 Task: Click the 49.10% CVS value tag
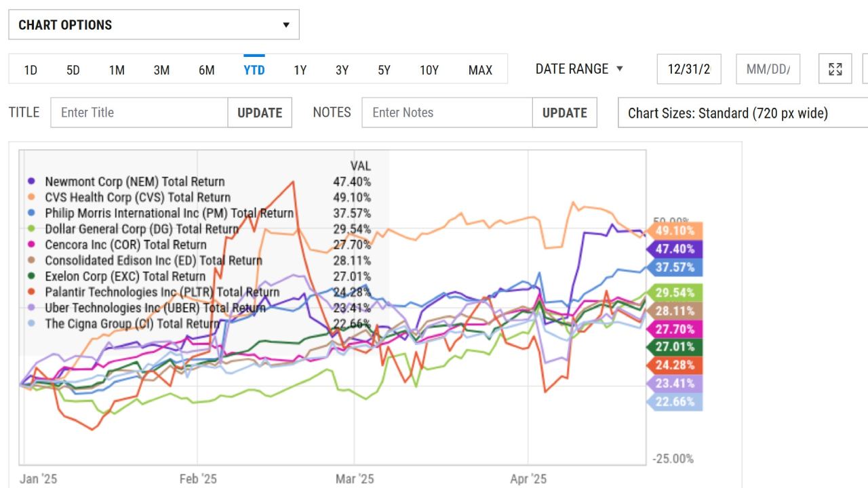675,230
